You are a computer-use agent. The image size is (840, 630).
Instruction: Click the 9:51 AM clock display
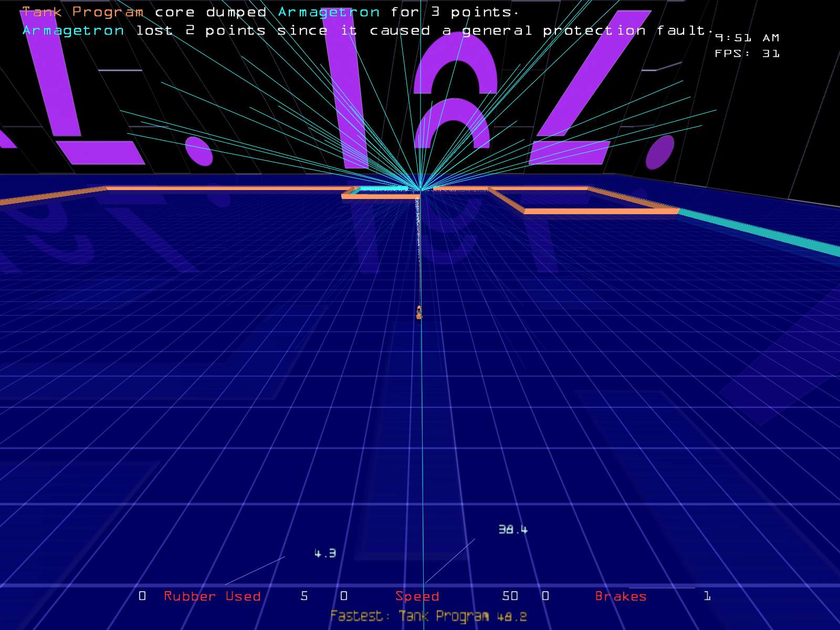pos(747,38)
